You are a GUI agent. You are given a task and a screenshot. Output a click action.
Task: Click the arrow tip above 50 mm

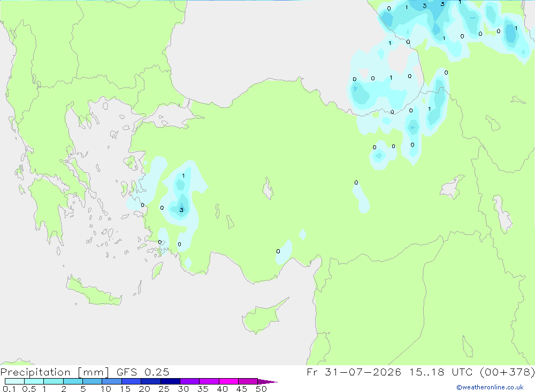click(268, 381)
